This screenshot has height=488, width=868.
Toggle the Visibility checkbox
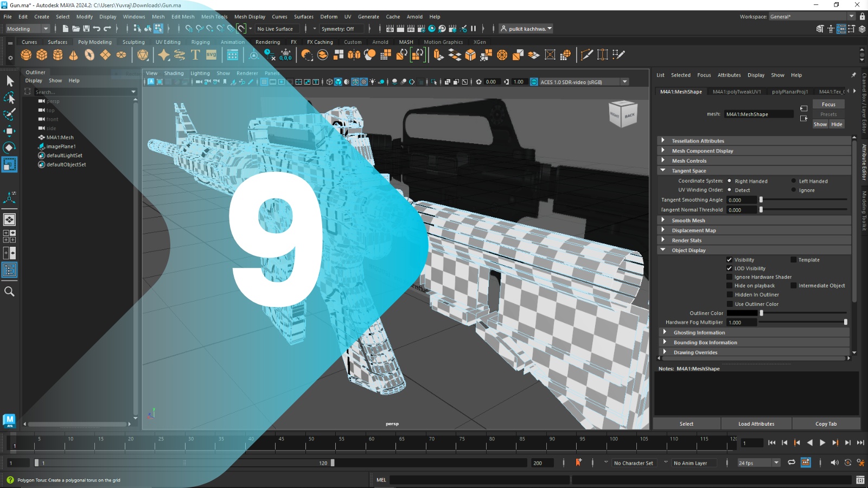[730, 260]
